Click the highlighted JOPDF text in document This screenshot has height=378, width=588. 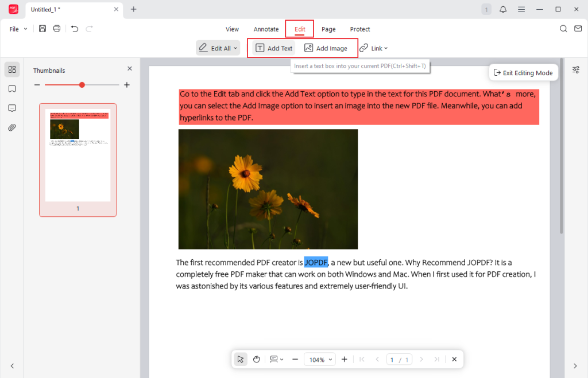click(x=316, y=262)
